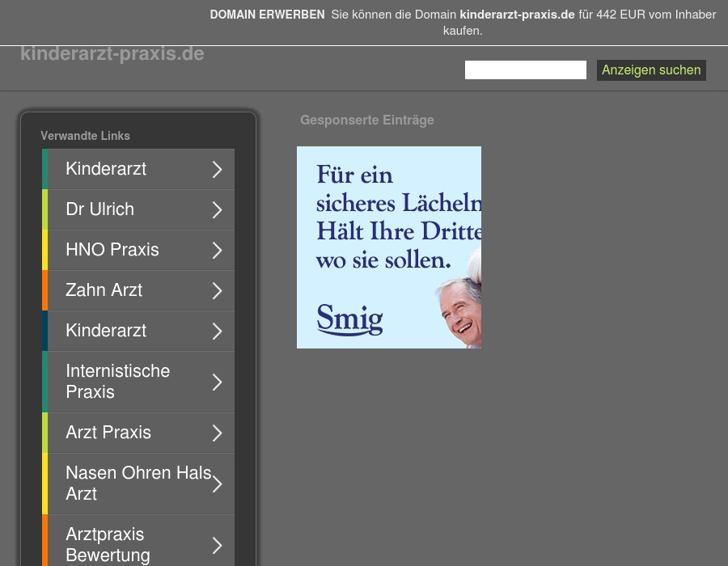728x566 pixels.
Task: Visit the Arztpraxis Bewertung link
Action: point(108,545)
